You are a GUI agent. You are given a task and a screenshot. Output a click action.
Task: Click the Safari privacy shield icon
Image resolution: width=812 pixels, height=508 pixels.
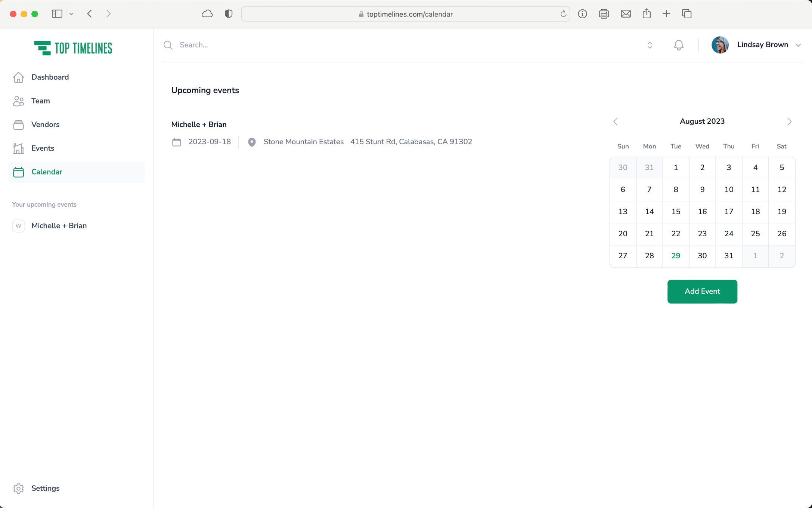pos(229,14)
